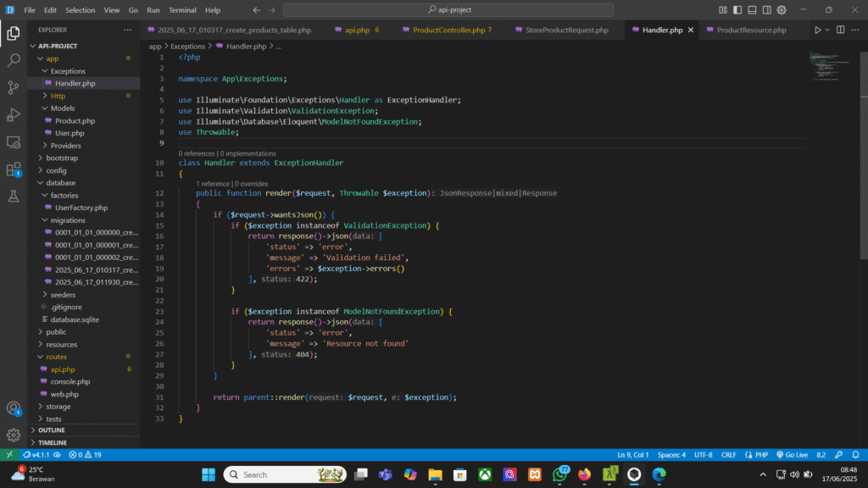
Task: Open Remote Explorer in activity bar
Action: point(14,141)
